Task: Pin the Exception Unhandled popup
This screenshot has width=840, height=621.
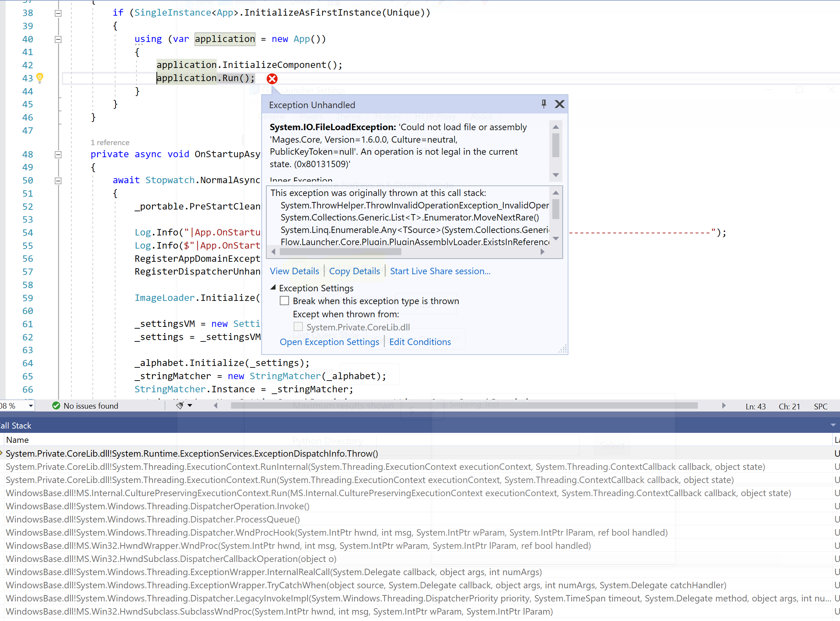Action: pos(544,104)
